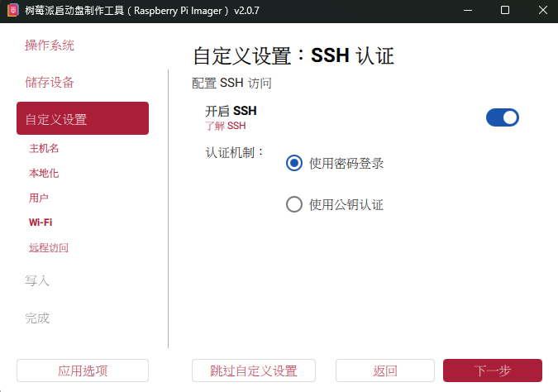
Task: Toggle the 开启 SSH switch
Action: [502, 117]
